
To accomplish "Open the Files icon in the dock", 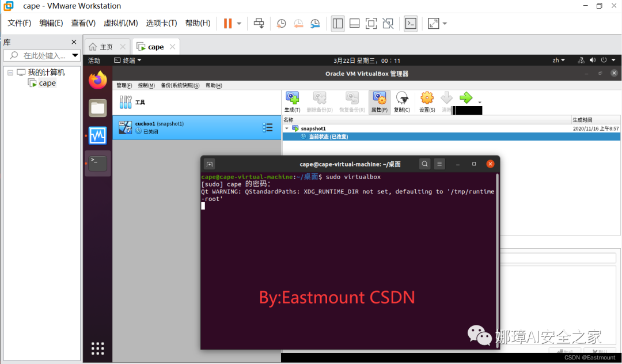I will click(97, 108).
